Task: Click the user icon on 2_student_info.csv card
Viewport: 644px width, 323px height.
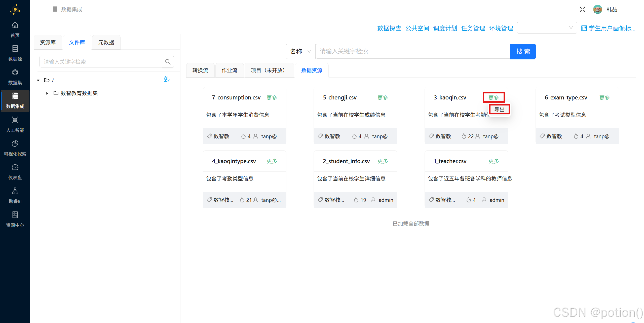Action: tap(373, 200)
